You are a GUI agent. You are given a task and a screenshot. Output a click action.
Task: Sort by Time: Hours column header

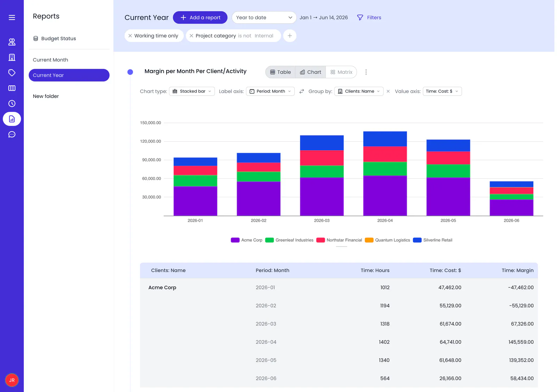[375, 270]
